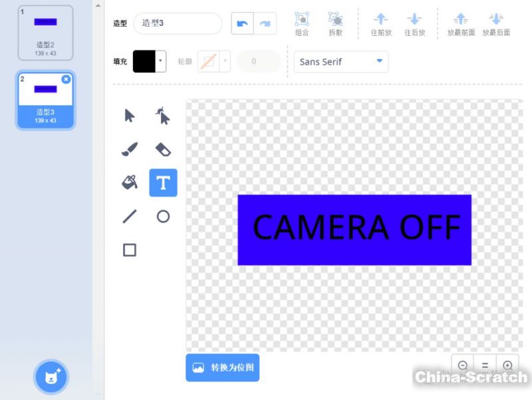Open the outline color dropdown

click(225, 61)
